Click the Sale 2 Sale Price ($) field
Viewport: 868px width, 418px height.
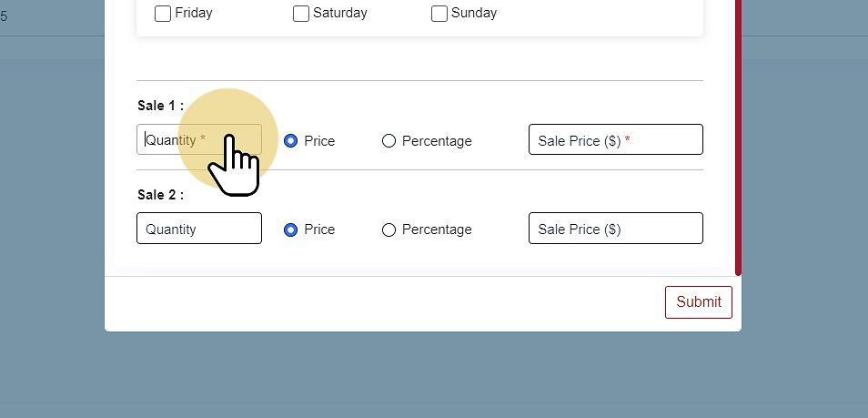tap(615, 229)
